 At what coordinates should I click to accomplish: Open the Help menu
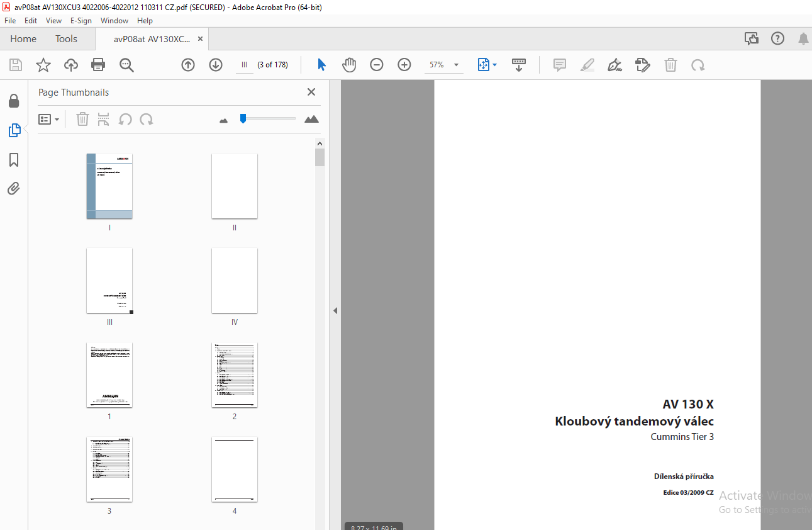(x=145, y=21)
